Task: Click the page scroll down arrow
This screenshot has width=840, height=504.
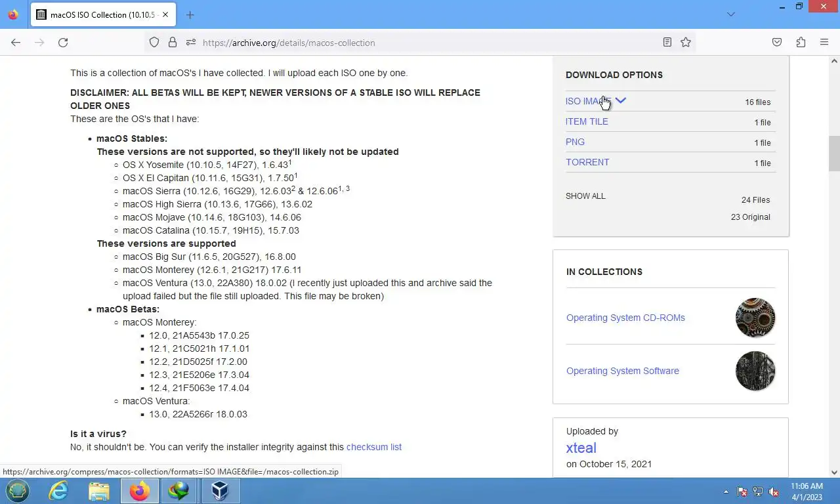Action: (834, 472)
